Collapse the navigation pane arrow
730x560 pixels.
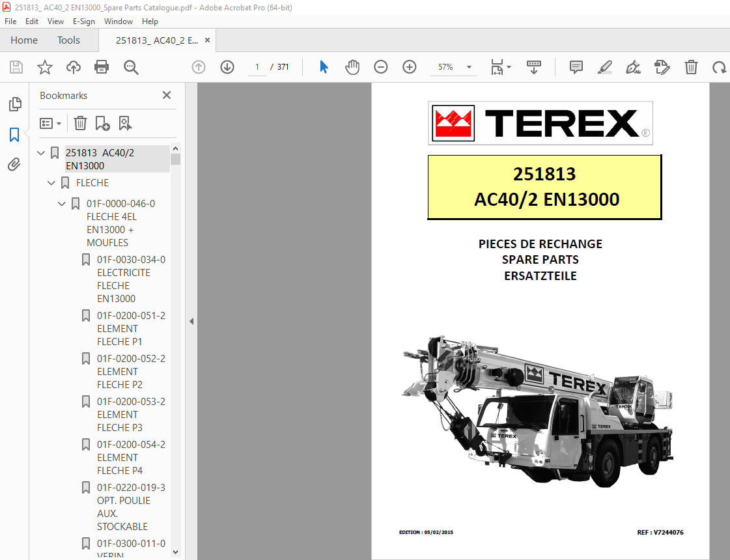191,321
